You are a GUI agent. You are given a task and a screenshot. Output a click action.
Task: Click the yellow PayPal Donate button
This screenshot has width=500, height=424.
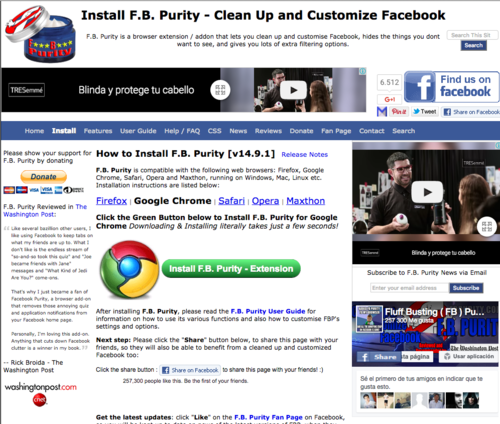tap(44, 177)
